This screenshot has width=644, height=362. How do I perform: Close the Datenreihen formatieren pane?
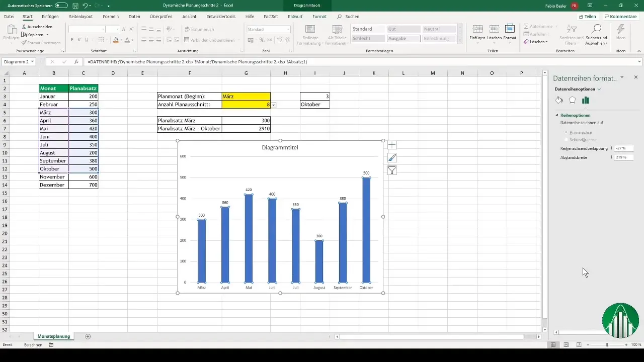[x=636, y=77]
